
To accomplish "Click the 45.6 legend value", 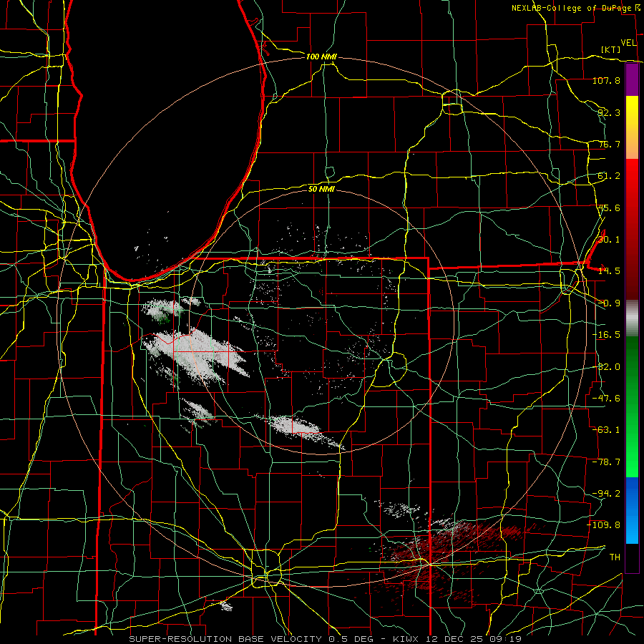I will [x=609, y=208].
